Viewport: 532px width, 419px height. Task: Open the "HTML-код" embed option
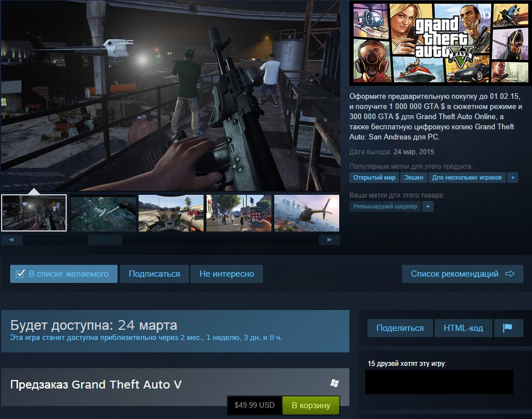[463, 328]
